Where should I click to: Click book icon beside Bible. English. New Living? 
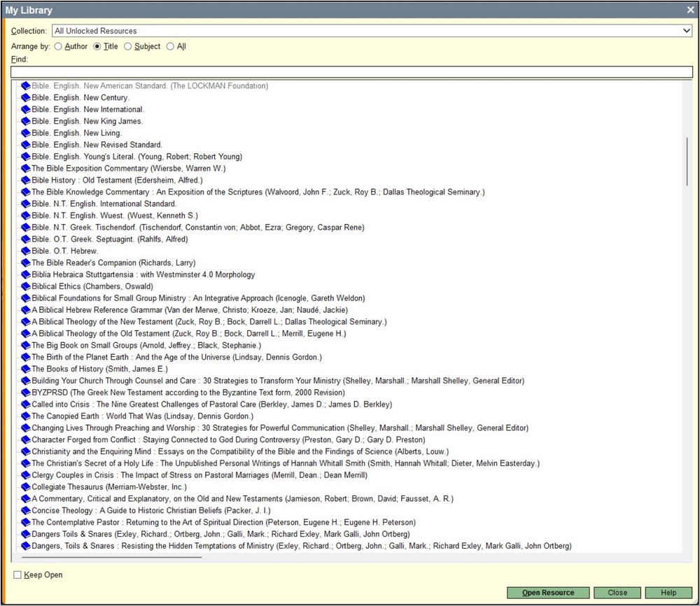click(x=26, y=133)
